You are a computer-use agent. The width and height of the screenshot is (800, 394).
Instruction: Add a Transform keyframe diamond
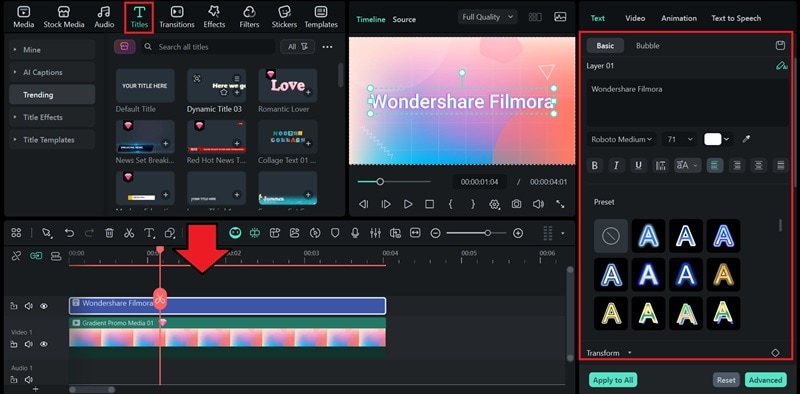(x=775, y=353)
